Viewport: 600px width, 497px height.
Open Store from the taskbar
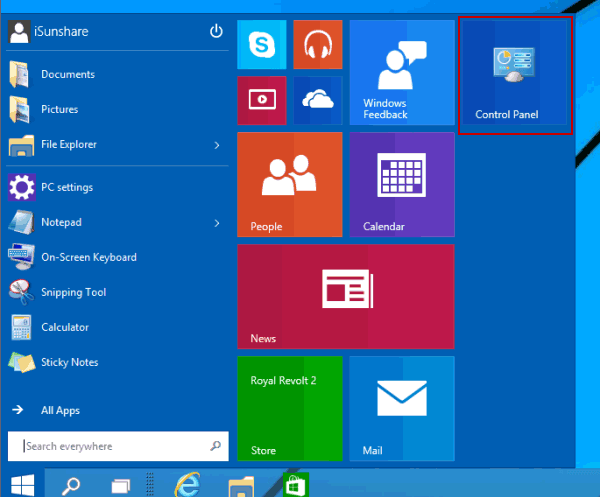(296, 485)
